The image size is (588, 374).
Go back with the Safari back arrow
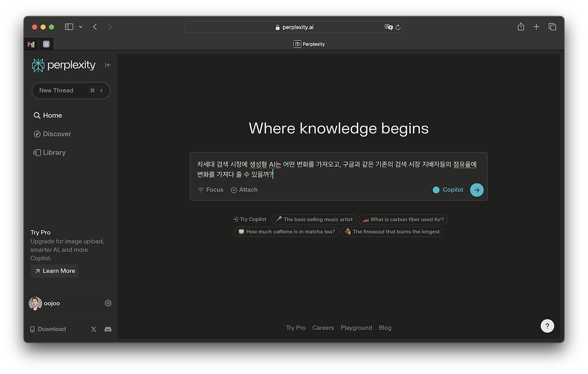(95, 27)
